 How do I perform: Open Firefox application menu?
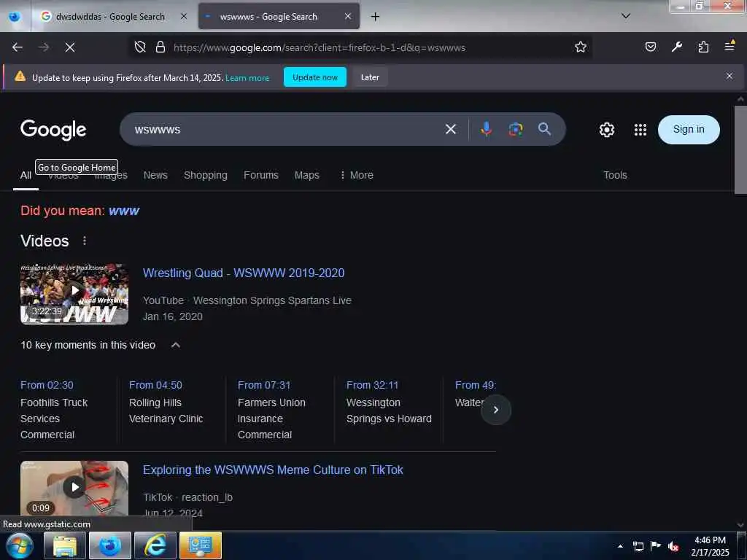click(729, 46)
